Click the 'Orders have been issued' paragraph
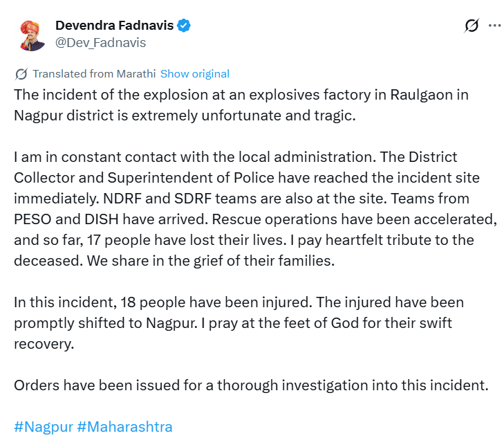This screenshot has width=504, height=438. (250, 385)
